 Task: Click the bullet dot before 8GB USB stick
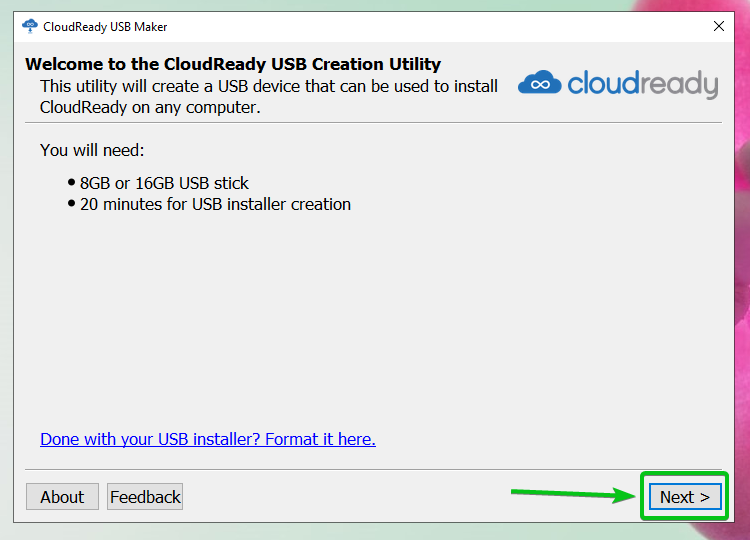72,184
